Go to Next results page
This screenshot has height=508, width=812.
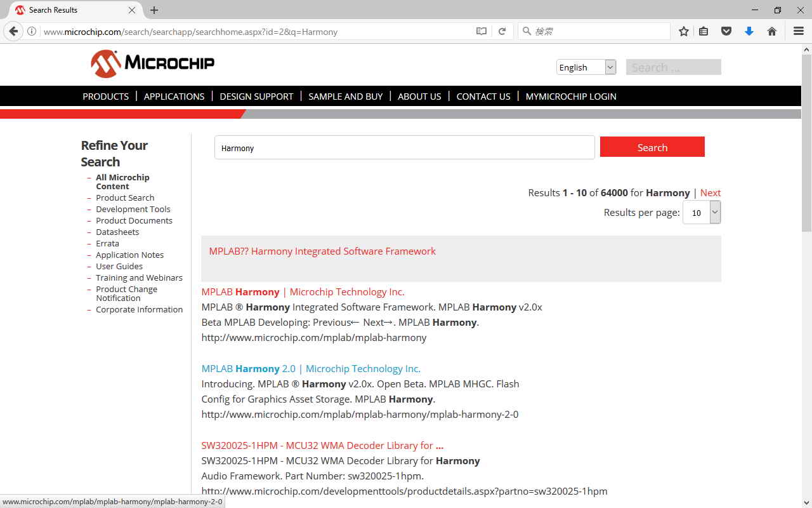pos(710,192)
